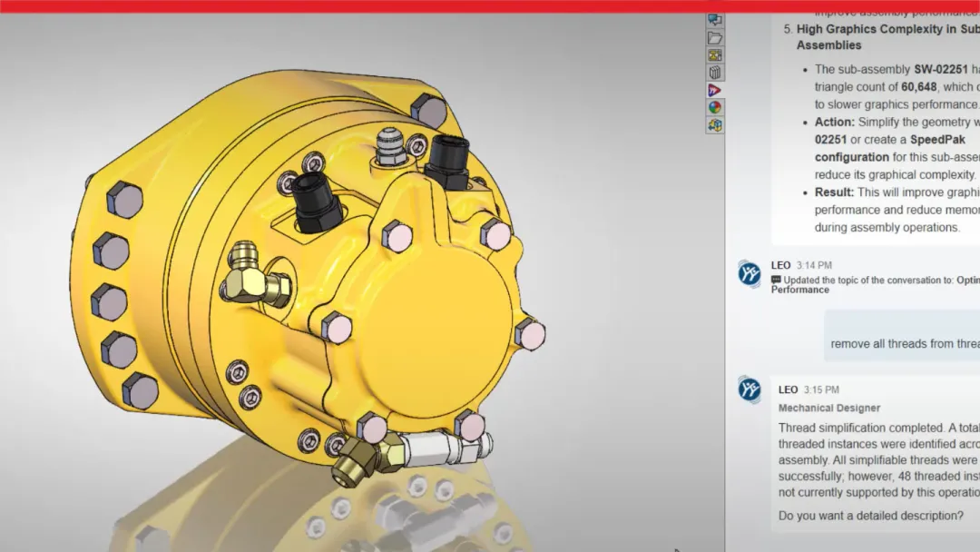Open the Custom Properties task pane tab
980x552 pixels.
tap(715, 125)
